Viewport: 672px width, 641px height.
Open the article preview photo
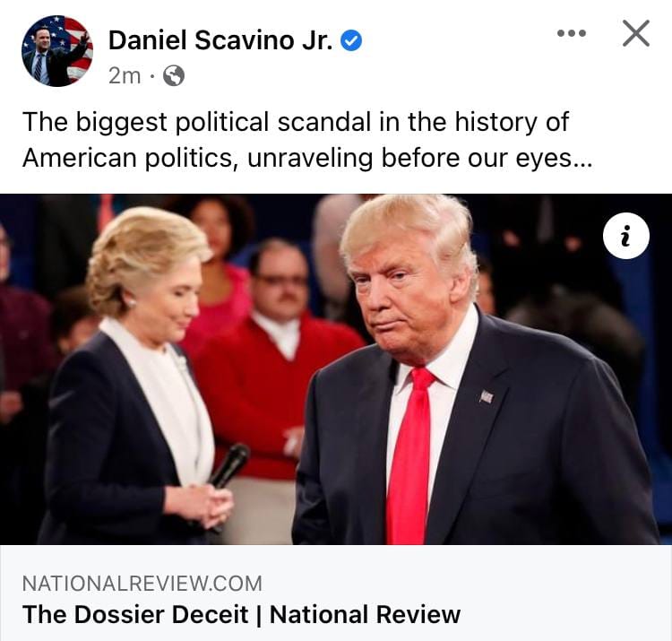336,369
